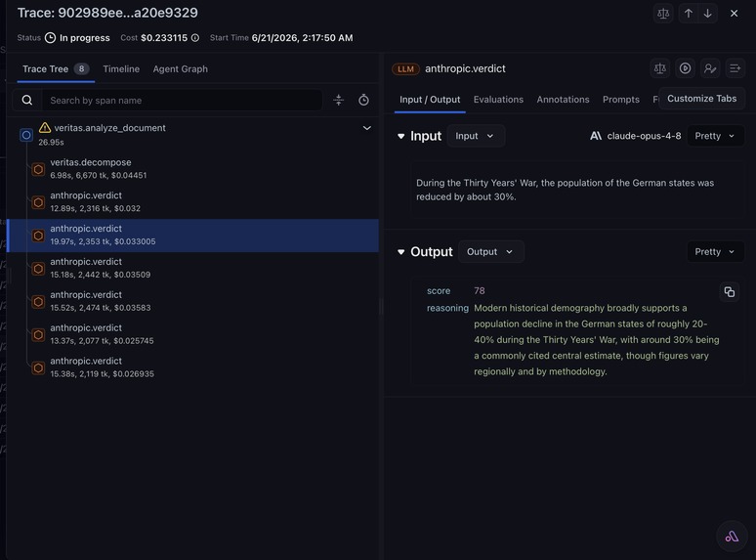Click the annotate user icon
The height and width of the screenshot is (560, 756).
710,68
